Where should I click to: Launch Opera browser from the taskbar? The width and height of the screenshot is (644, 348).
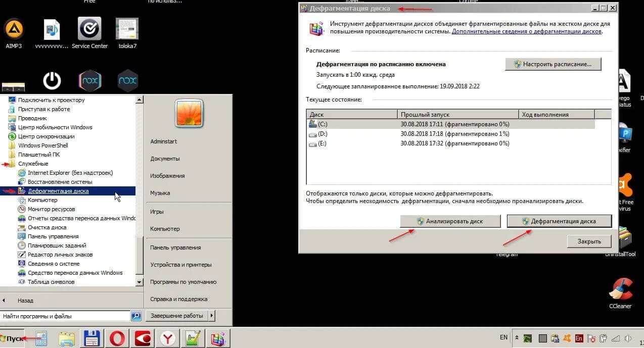click(x=117, y=338)
